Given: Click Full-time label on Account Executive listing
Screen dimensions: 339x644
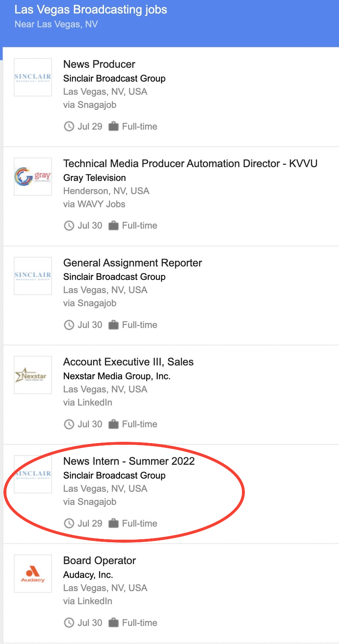Looking at the screenshot, I should pyautogui.click(x=140, y=424).
